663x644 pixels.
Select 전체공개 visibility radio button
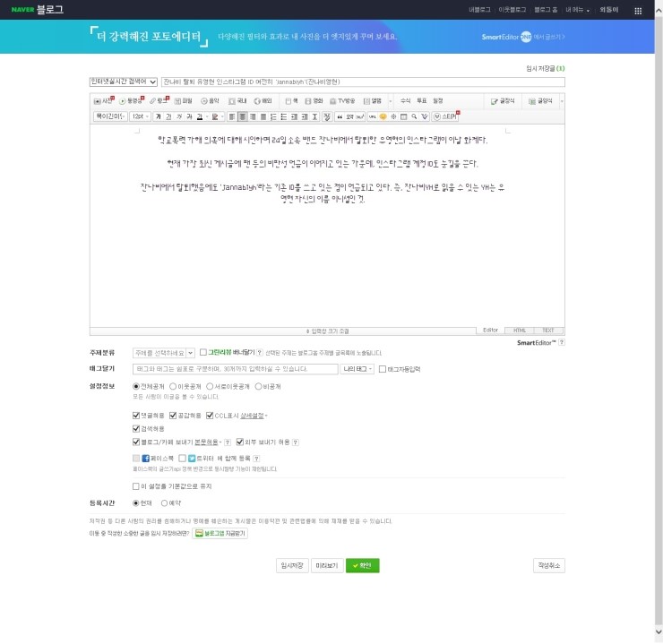135,387
